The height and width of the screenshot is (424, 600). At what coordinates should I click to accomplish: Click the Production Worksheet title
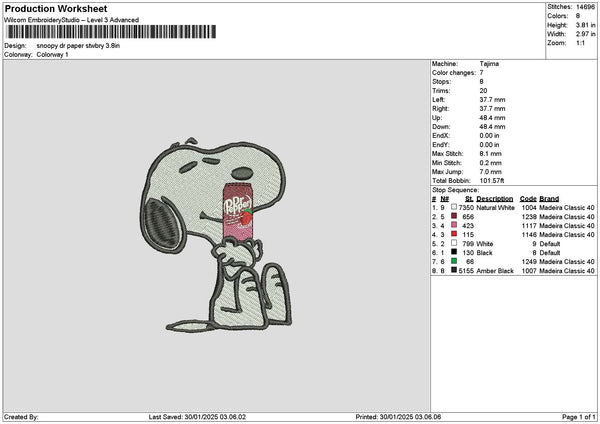(x=56, y=8)
